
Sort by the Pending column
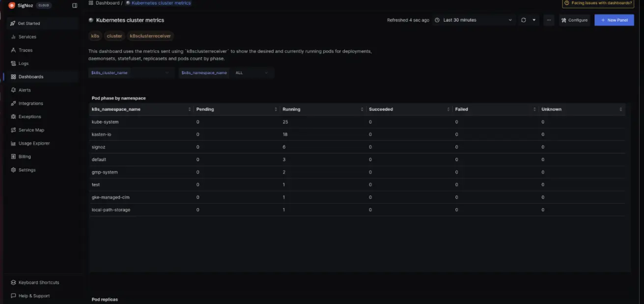[x=277, y=109]
